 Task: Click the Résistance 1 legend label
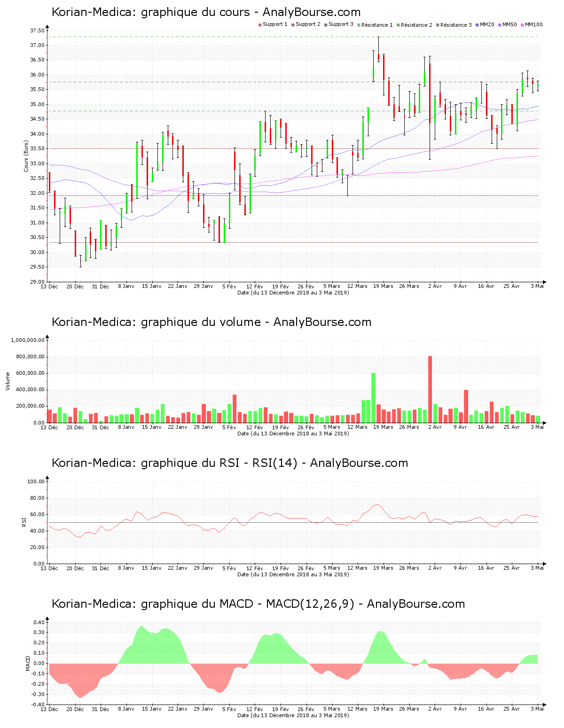coord(377,25)
